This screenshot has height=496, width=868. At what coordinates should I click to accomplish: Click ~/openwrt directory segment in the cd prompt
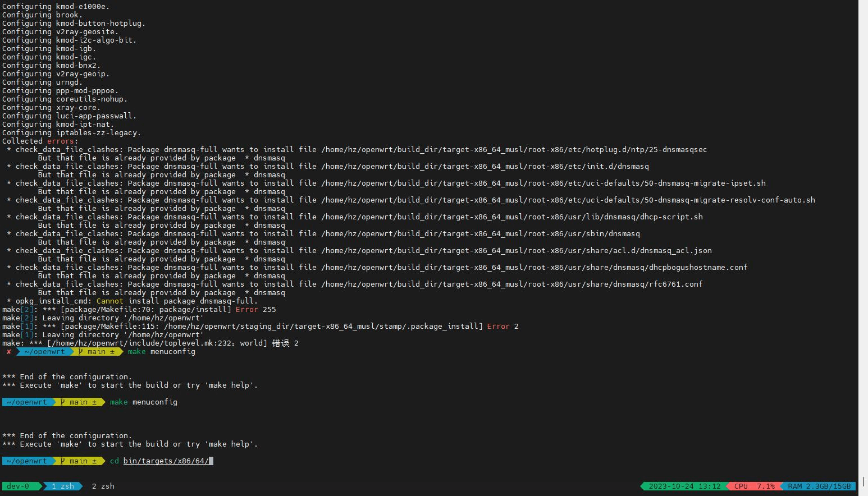(26, 461)
